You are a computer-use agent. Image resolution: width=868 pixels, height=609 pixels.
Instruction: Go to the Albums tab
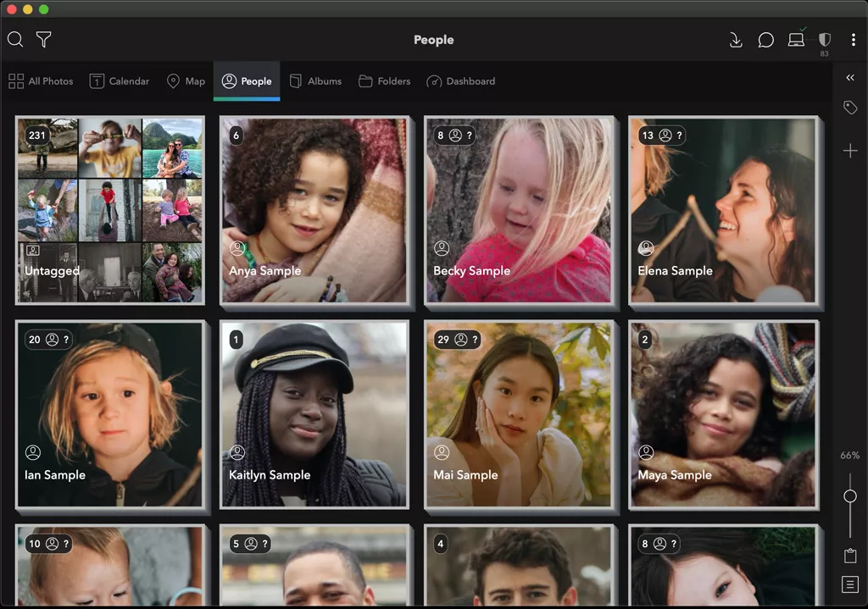[x=315, y=81]
